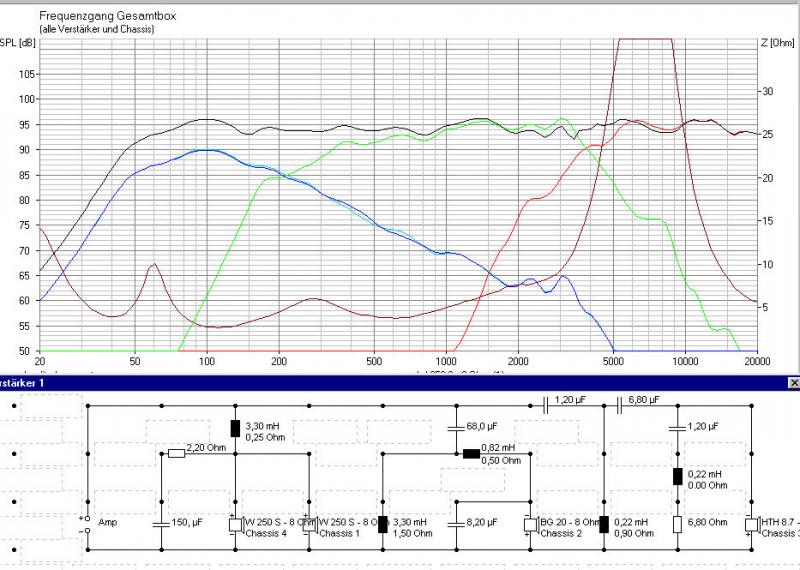Screen dimensions: 800x570
Task: Select the 150 µF capacitor symbol
Action: [162, 525]
